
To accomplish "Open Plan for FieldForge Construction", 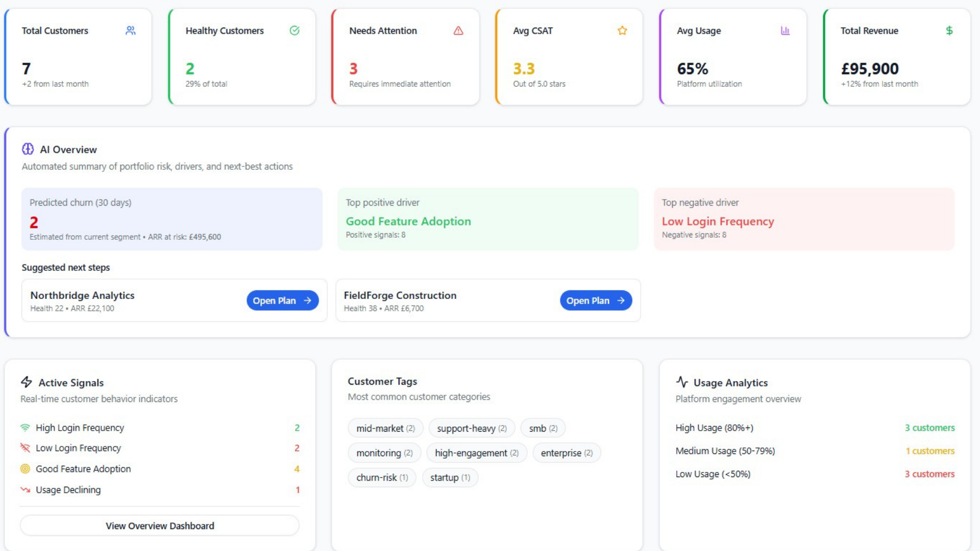I will [x=596, y=300].
